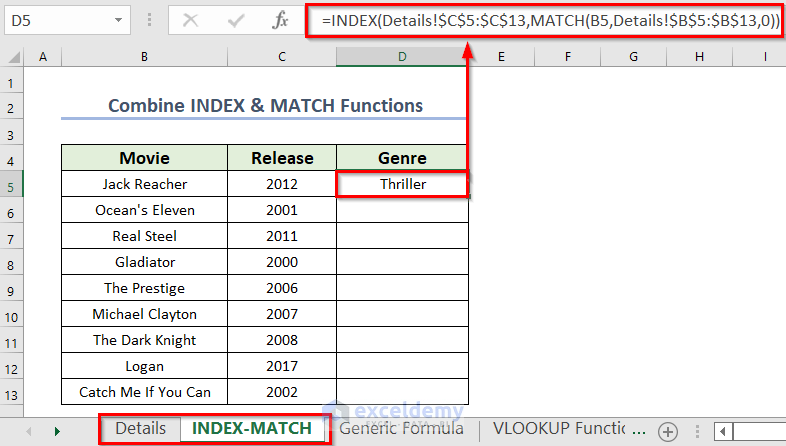Switch to the Details sheet tab
The height and width of the screenshot is (446, 786).
click(140, 429)
